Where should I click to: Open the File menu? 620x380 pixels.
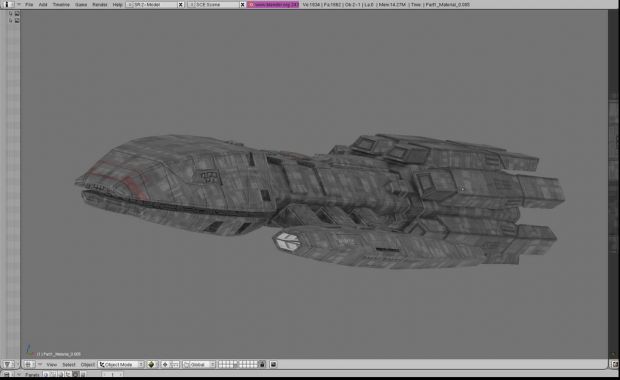[29, 5]
